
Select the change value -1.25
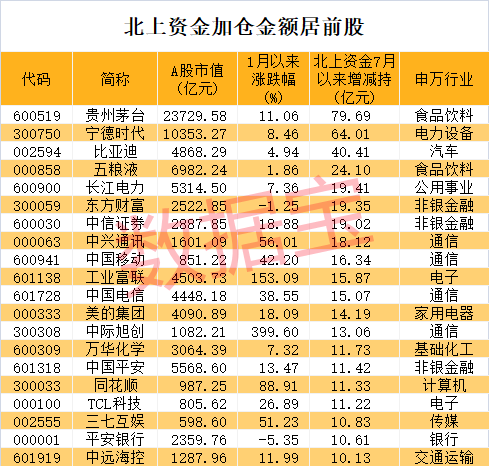tap(279, 206)
